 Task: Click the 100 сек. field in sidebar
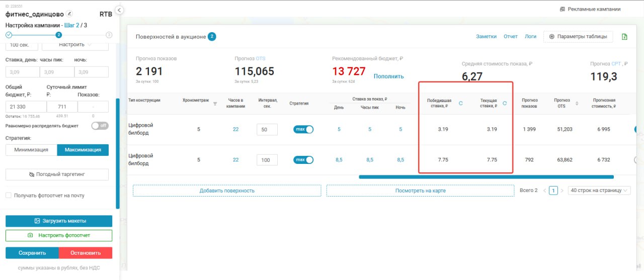coord(22,45)
